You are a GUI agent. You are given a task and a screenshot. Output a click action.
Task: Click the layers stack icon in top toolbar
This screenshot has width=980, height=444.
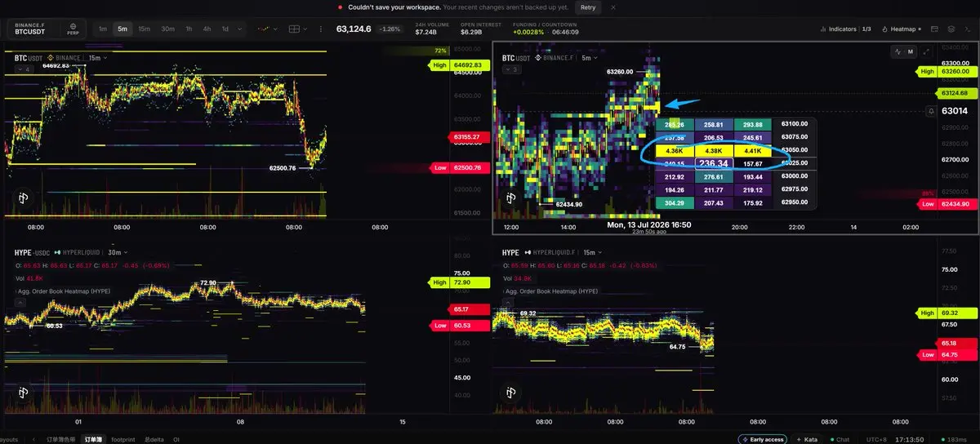pyautogui.click(x=951, y=29)
